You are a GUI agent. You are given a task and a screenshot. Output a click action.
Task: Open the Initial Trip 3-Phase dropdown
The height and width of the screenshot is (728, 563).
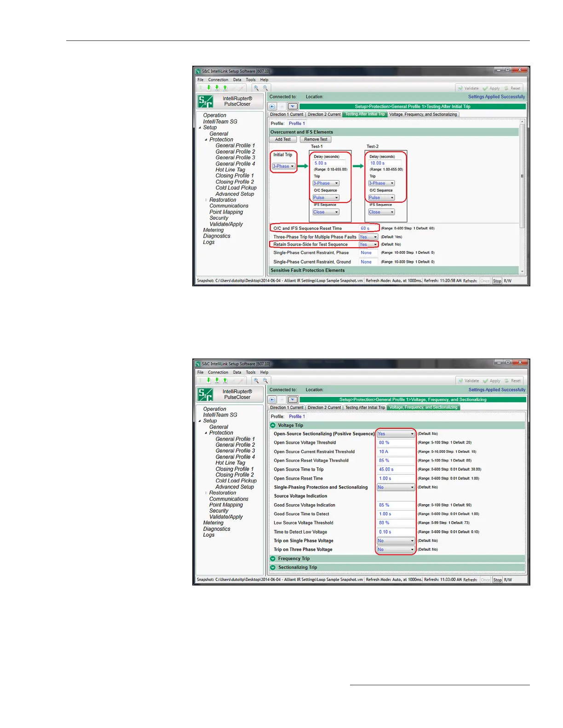pos(283,166)
